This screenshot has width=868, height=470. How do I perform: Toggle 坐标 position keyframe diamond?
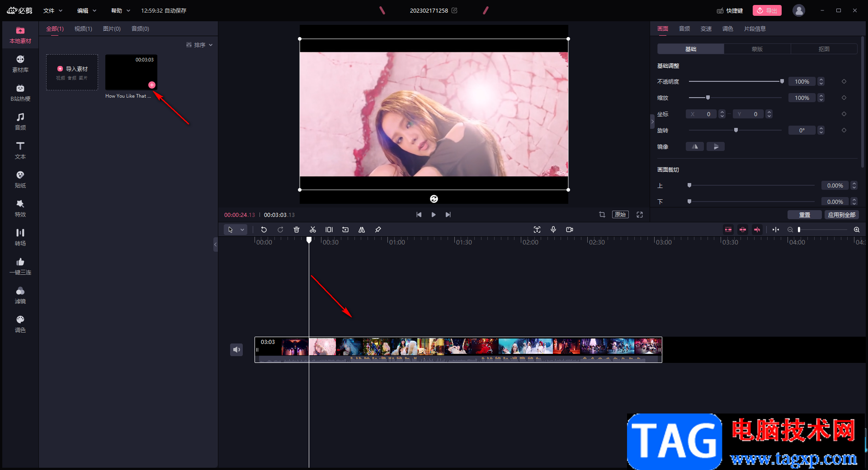(844, 114)
